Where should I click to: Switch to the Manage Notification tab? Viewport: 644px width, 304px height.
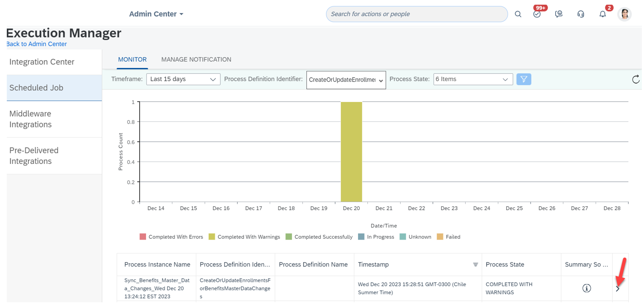coord(196,59)
